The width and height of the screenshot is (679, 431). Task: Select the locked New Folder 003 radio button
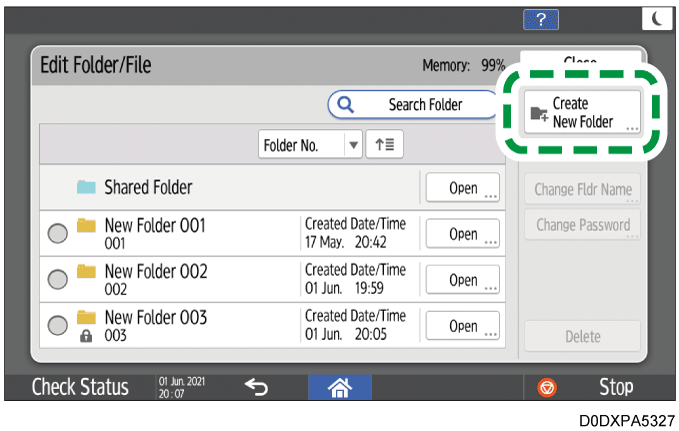coord(58,325)
